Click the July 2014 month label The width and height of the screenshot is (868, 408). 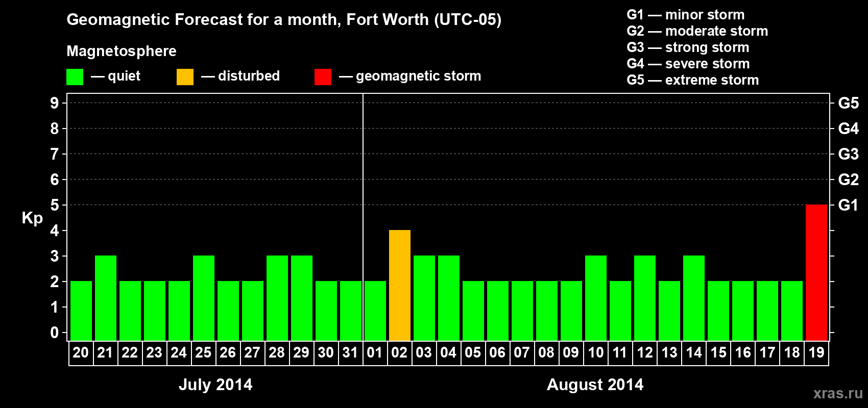click(215, 385)
